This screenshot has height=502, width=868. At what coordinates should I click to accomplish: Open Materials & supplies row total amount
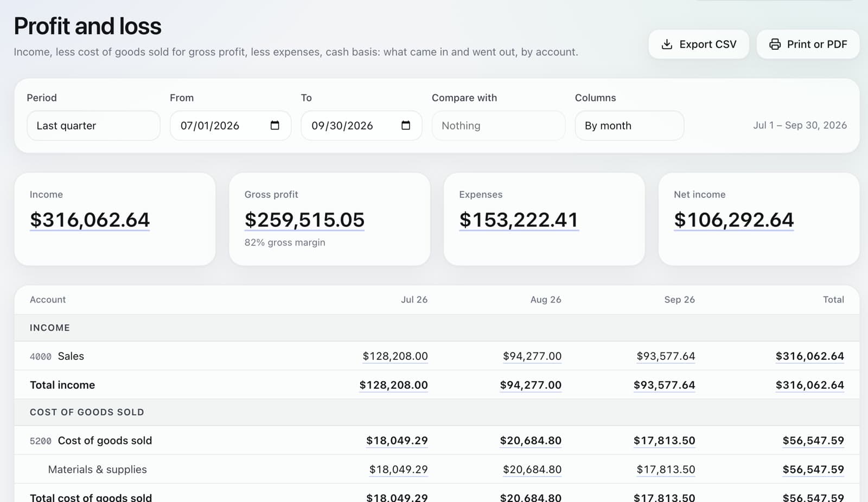pos(813,469)
